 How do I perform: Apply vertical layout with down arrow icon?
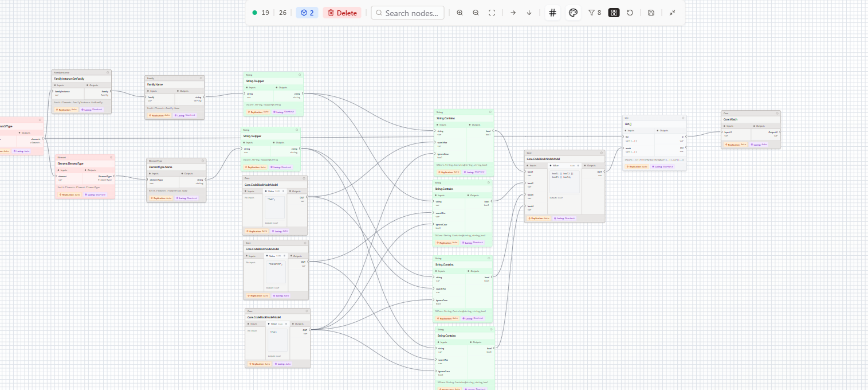[529, 13]
